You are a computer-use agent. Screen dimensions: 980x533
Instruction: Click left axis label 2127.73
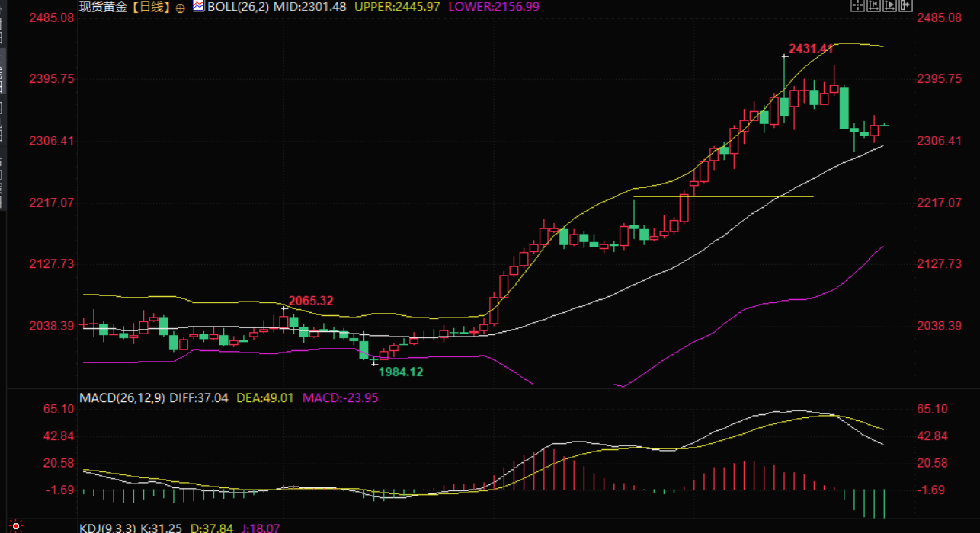pos(52,263)
